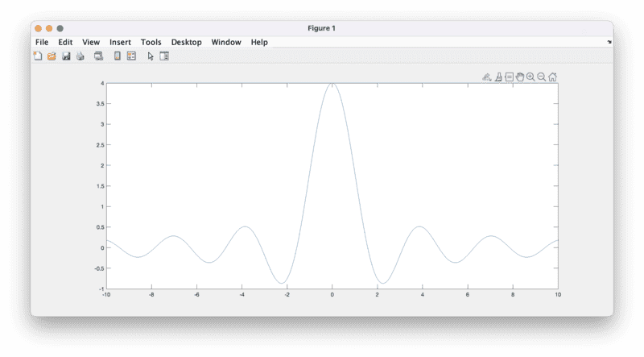This screenshot has width=644, height=357.
Task: Print the figure with the printer icon
Action: 80,56
